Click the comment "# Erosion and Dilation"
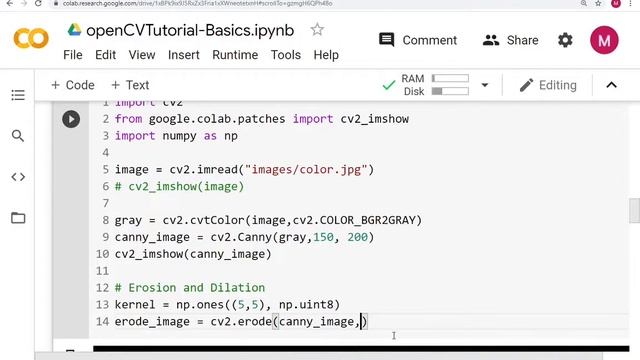Viewport: 640px width, 360px height. pyautogui.click(x=190, y=288)
